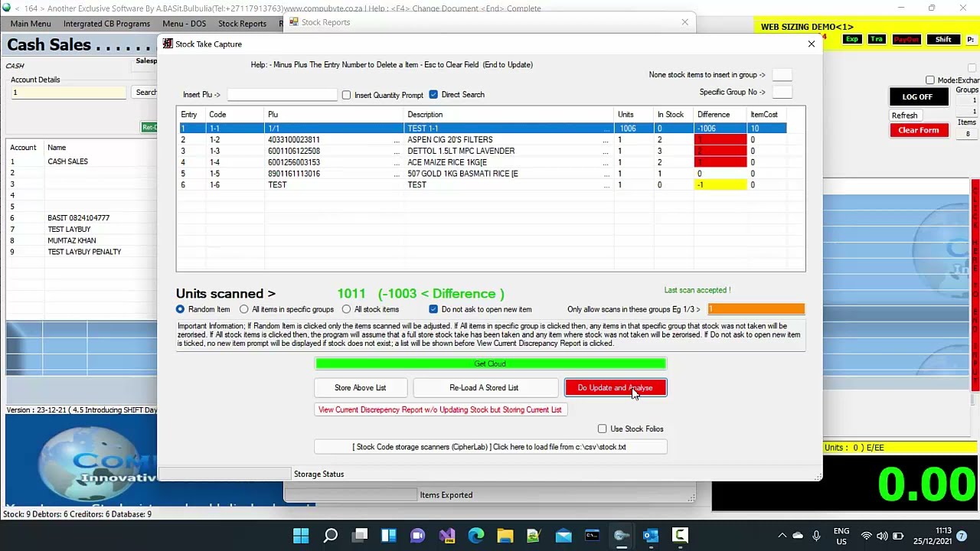Launch Microsoft Edge from the taskbar
The width and height of the screenshot is (980, 551).
[x=475, y=535]
